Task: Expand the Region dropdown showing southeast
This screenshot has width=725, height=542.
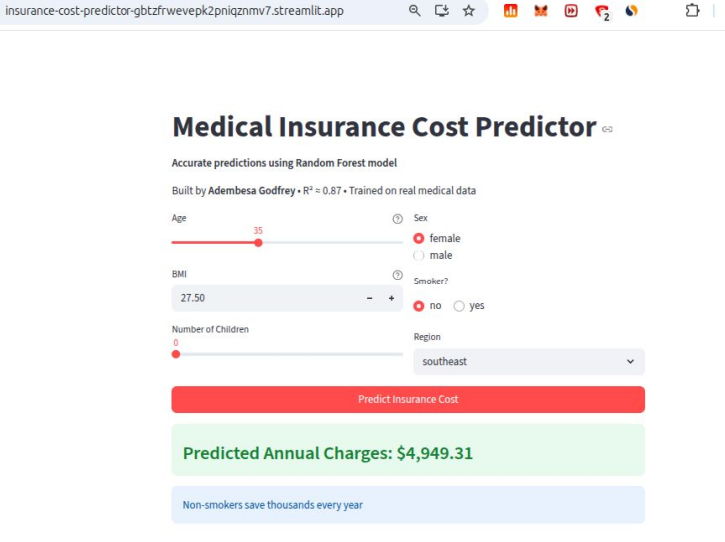Action: (528, 362)
